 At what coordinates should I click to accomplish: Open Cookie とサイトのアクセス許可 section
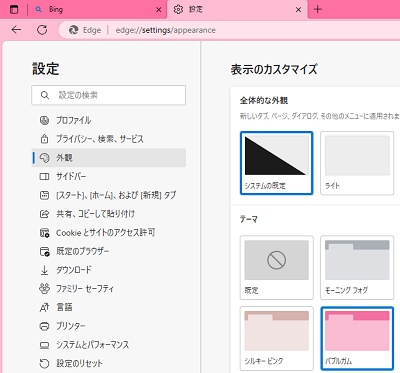tap(109, 233)
